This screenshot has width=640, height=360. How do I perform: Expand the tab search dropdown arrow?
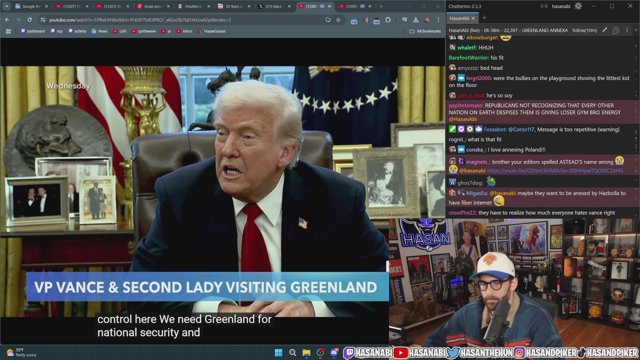point(7,7)
